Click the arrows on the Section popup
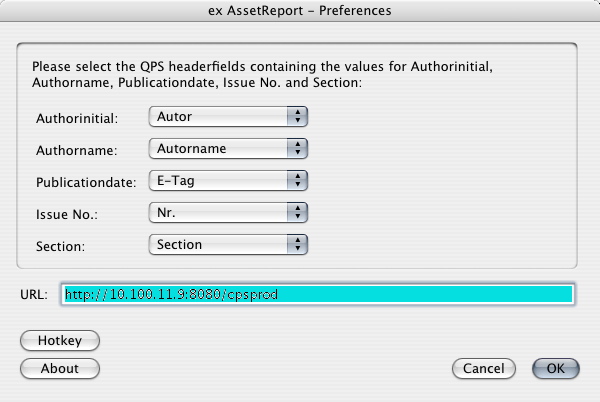This screenshot has width=600, height=402. point(297,245)
